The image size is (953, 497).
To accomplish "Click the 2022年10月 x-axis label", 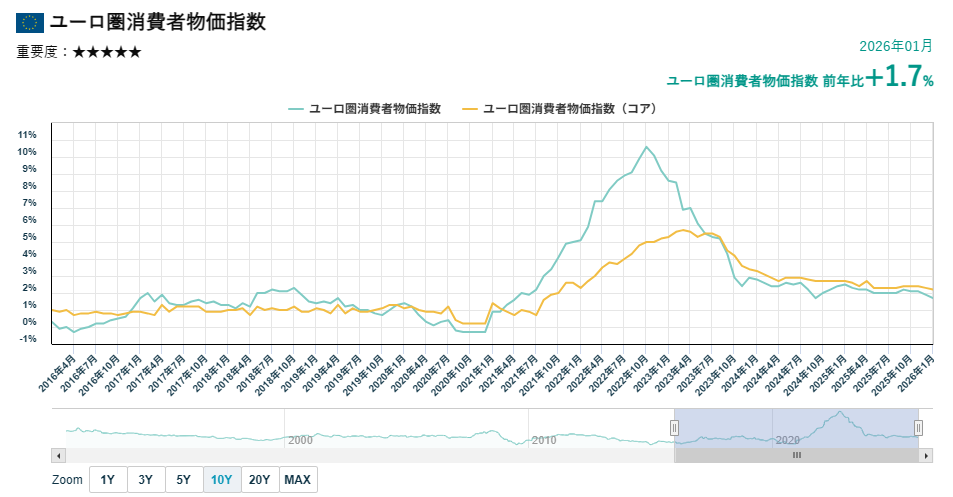I will (627, 374).
